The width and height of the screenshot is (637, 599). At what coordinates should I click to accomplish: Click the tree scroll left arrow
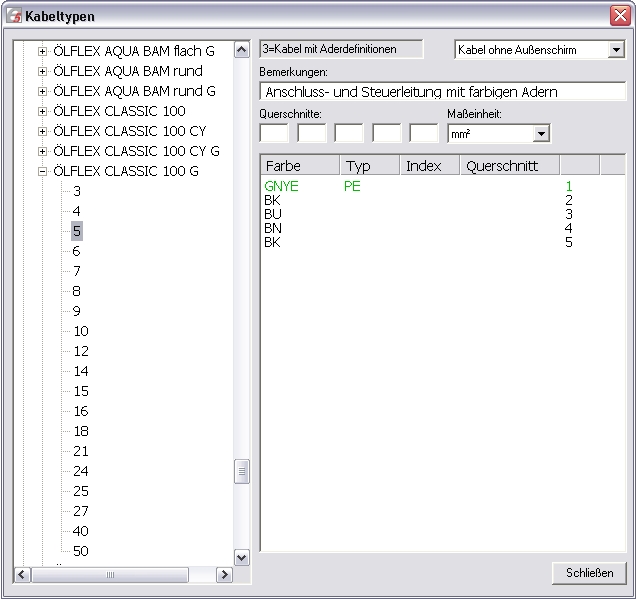tap(22, 575)
